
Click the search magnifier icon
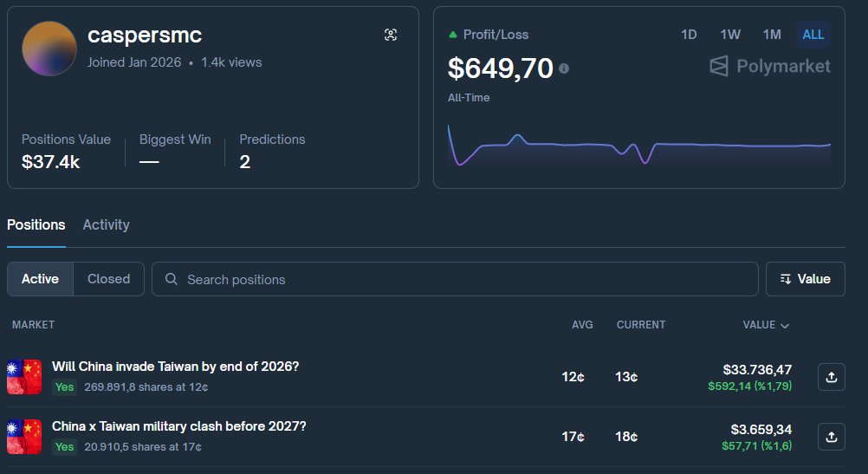(x=172, y=279)
